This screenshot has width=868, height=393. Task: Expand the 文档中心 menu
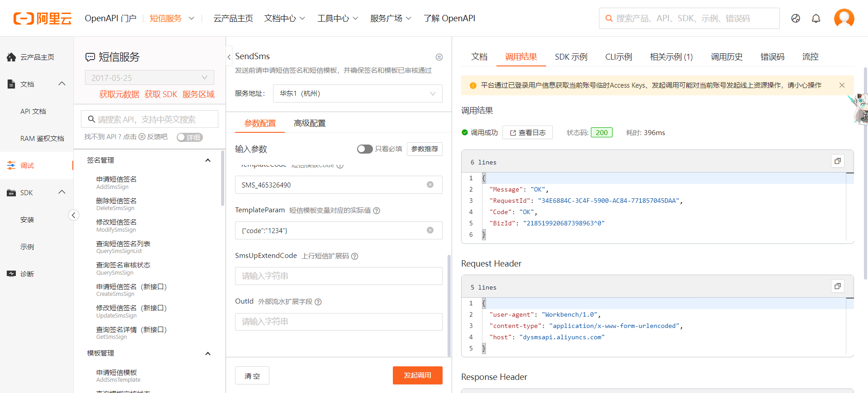pos(285,19)
